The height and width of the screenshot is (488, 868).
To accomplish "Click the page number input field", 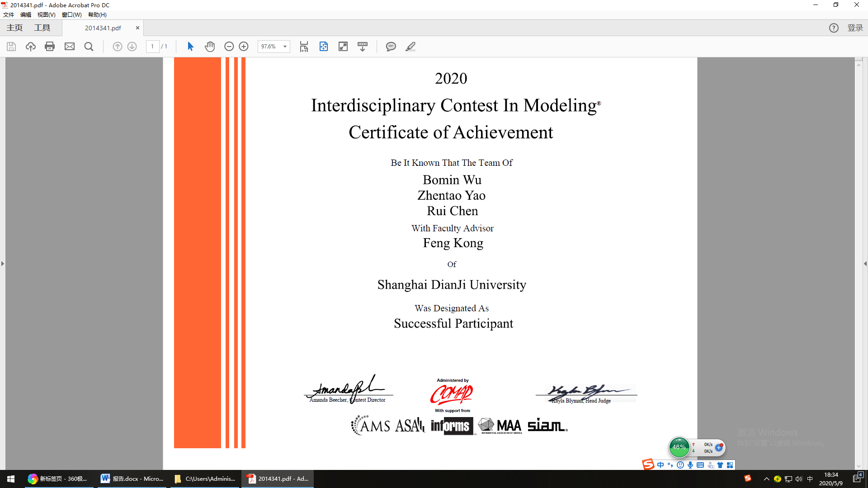I will (x=152, y=47).
